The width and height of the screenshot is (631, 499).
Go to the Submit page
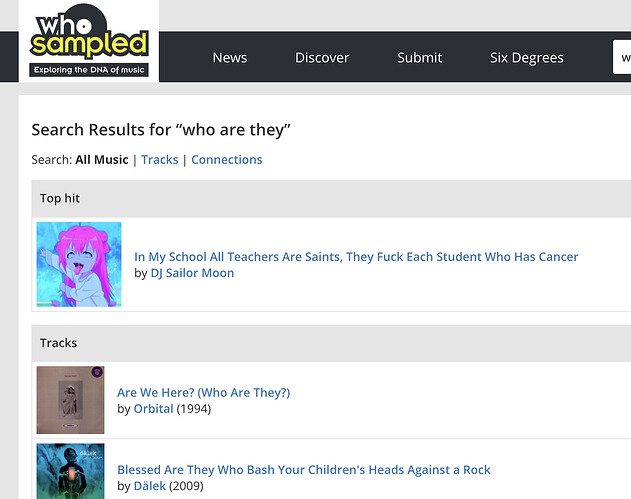click(419, 58)
